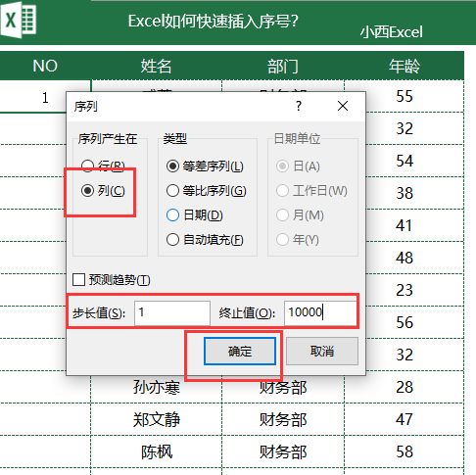
Task: Select age cell 48
Action: tap(405, 258)
